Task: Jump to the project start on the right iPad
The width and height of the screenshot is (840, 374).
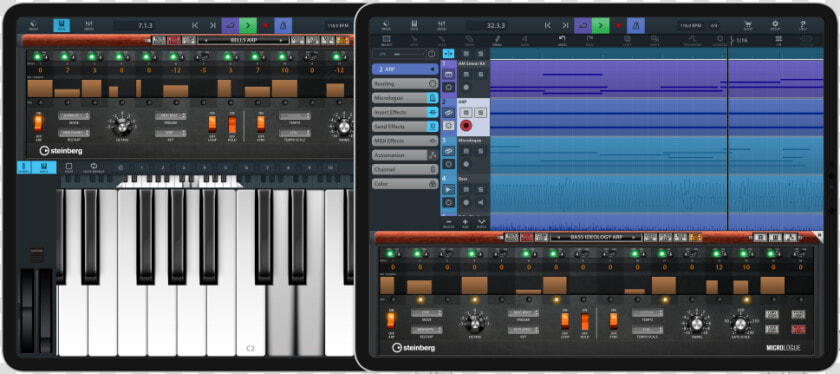Action: pyautogui.click(x=548, y=25)
